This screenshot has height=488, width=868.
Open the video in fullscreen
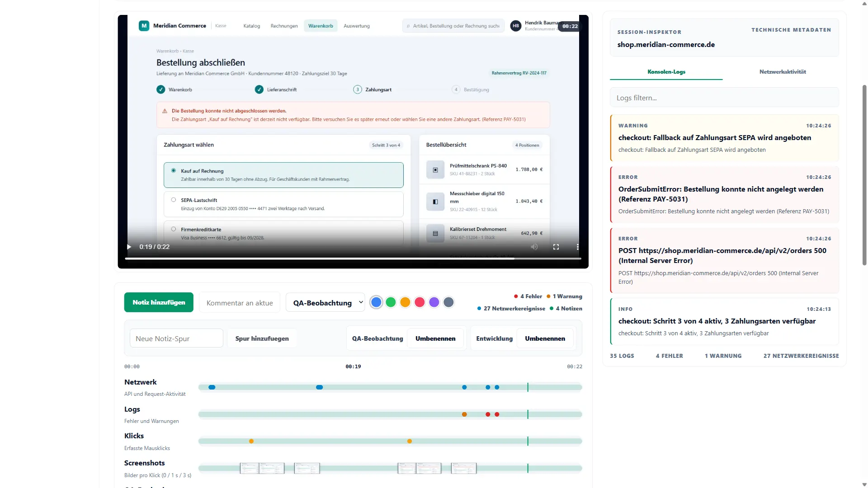[x=556, y=247]
